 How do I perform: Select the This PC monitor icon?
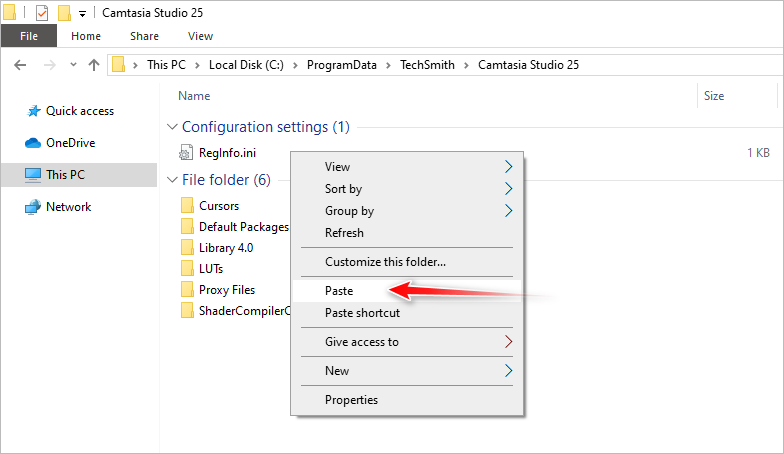point(33,175)
